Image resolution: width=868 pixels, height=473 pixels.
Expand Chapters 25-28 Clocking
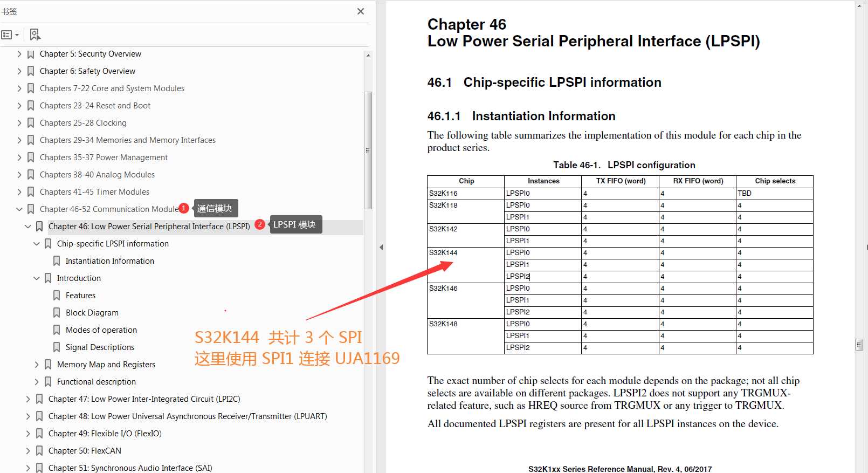click(19, 123)
